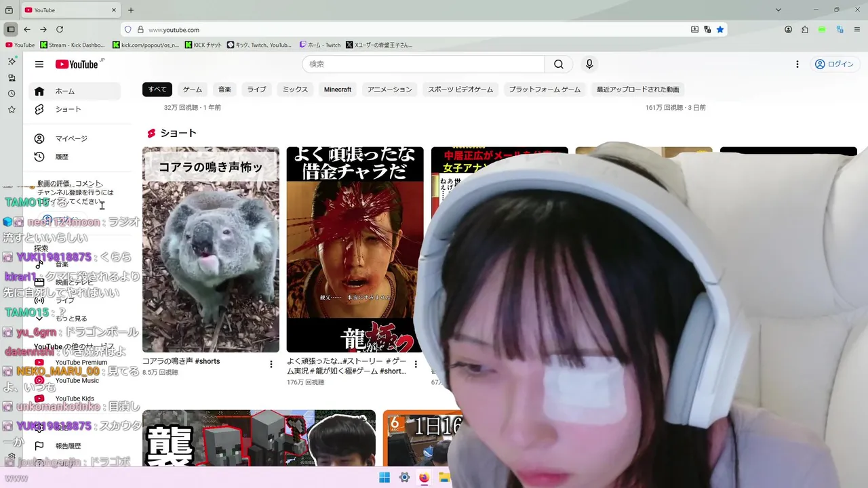The image size is (868, 488).
Task: Click the install/save page icon in URL bar
Action: point(694,30)
